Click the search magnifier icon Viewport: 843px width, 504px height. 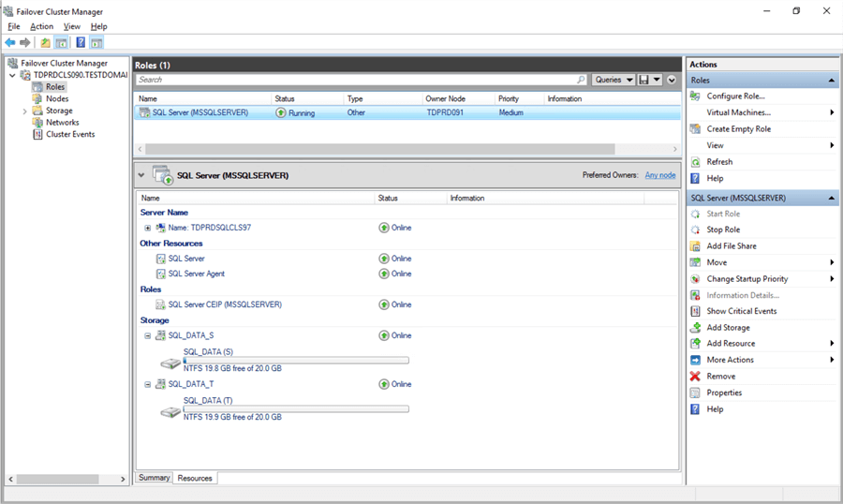(x=581, y=80)
